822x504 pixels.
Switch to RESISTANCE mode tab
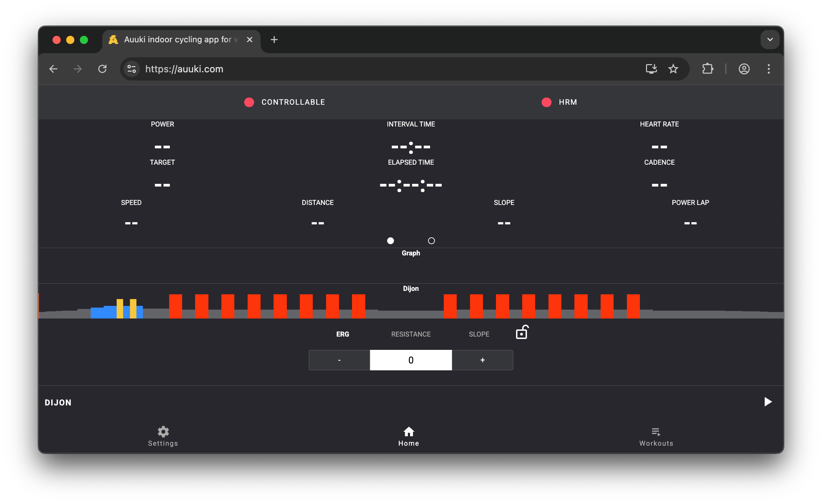[411, 334]
